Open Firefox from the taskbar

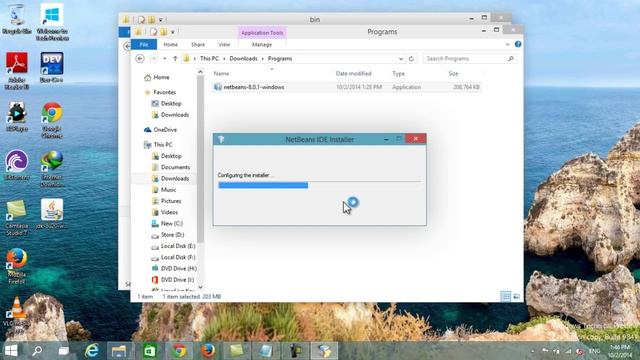click(x=208, y=351)
